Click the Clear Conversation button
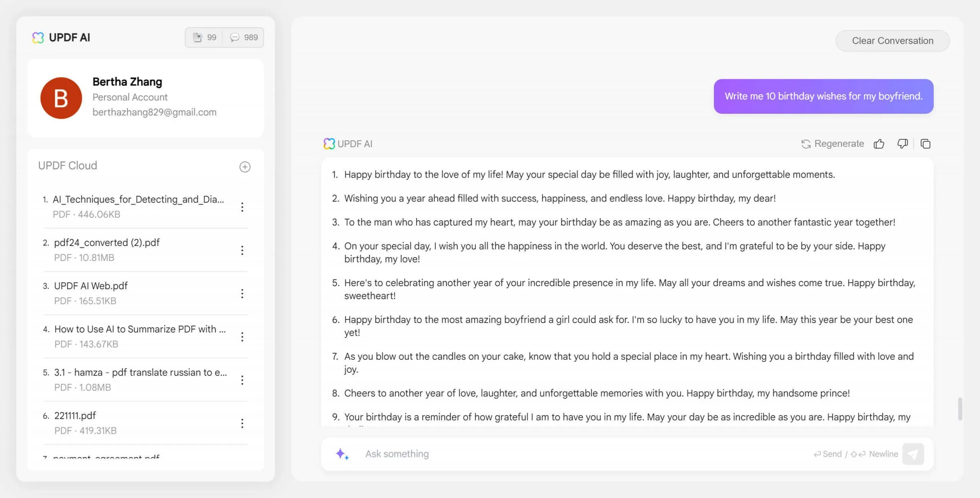Viewport: 980px width, 498px height. (893, 40)
